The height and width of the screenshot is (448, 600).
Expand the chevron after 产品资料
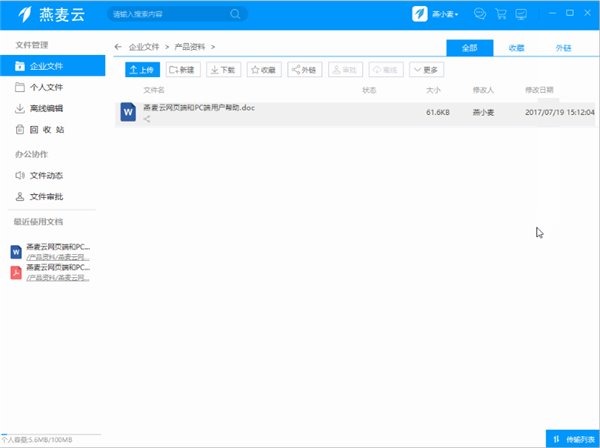click(213, 47)
